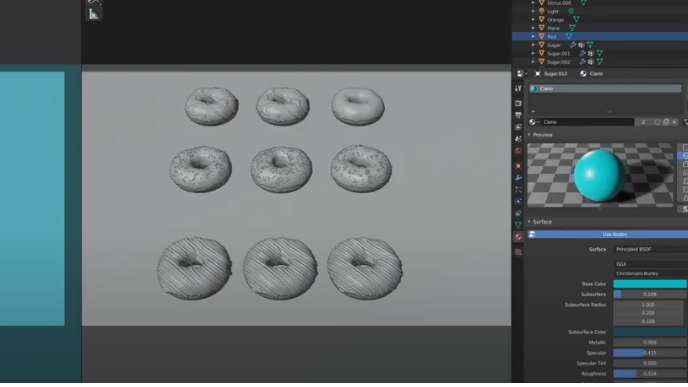The height and width of the screenshot is (387, 688).
Task: Expand the Red item in the outliner
Action: (533, 36)
